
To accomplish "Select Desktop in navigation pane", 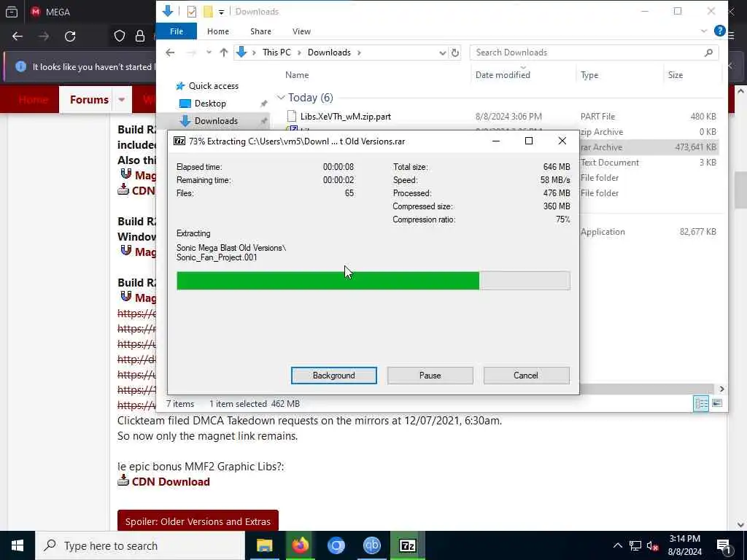I will [210, 104].
